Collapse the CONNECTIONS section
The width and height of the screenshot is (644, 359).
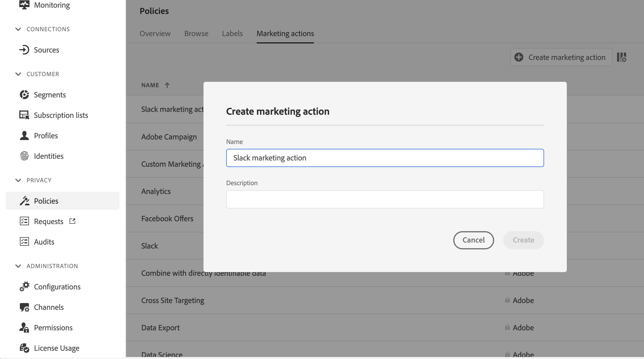[18, 29]
